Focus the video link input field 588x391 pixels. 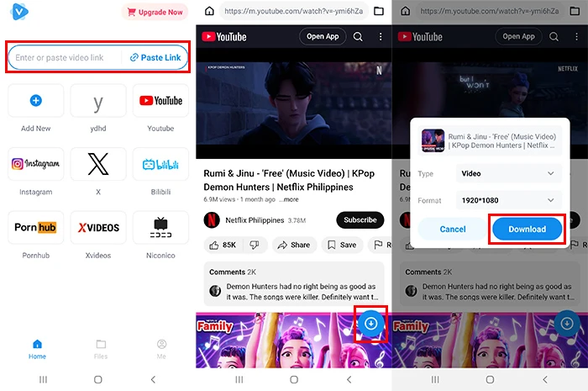tap(66, 57)
